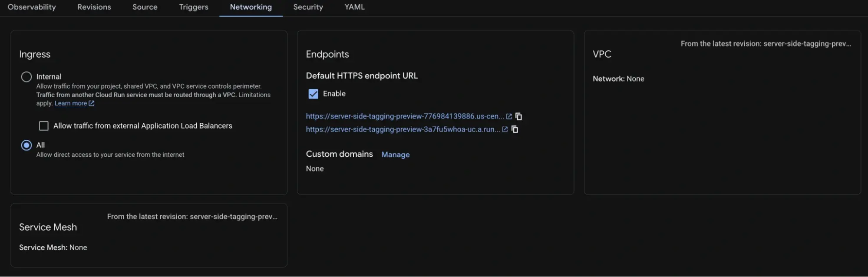Click open-in-new-tab icon for the 3a7fu5whoa URL
Screen dimensions: 868x277
coord(505,129)
